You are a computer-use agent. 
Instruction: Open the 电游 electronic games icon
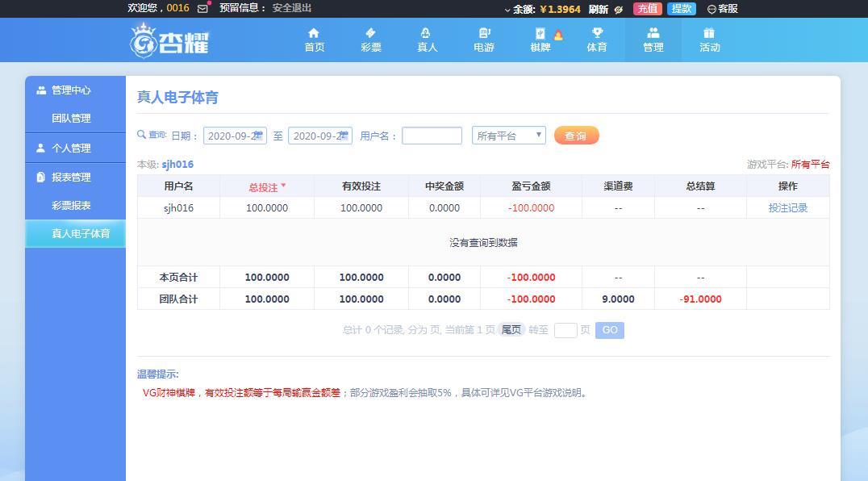pos(484,33)
